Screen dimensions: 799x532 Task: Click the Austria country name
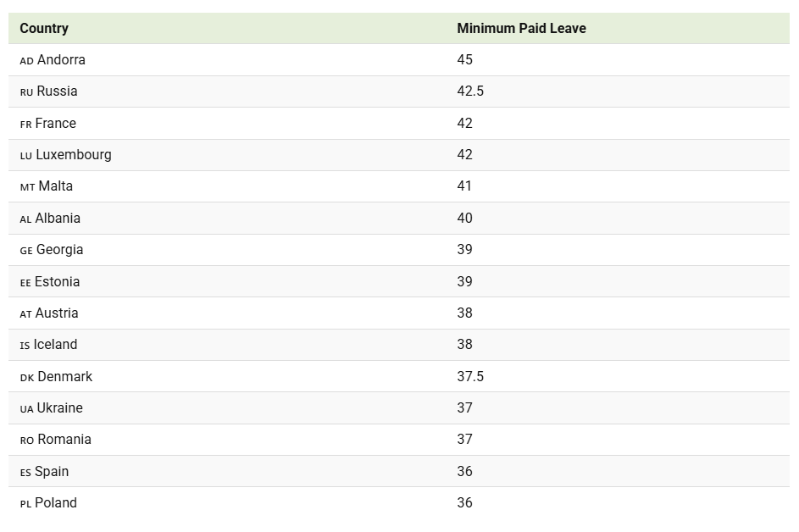57,313
